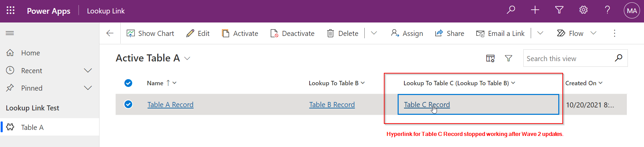Screen dimensions: 644x147
Task: Click the help question mark icon
Action: [607, 10]
